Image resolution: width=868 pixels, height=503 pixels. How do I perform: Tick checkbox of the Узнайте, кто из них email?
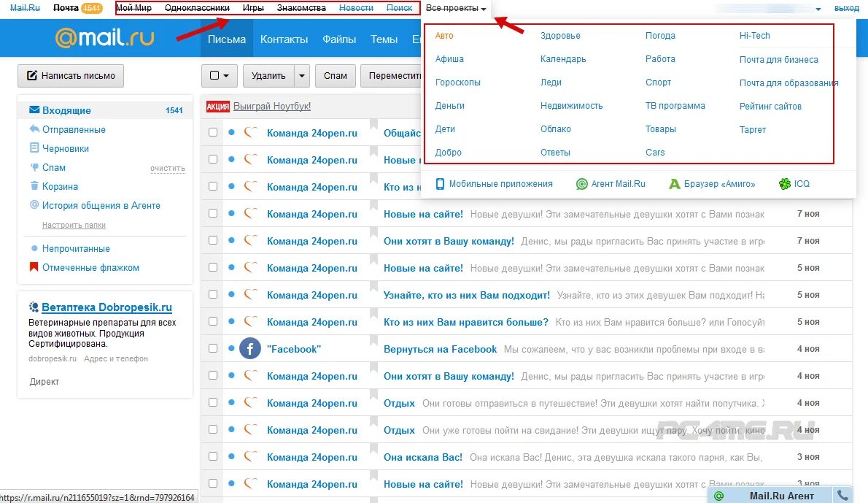point(212,294)
